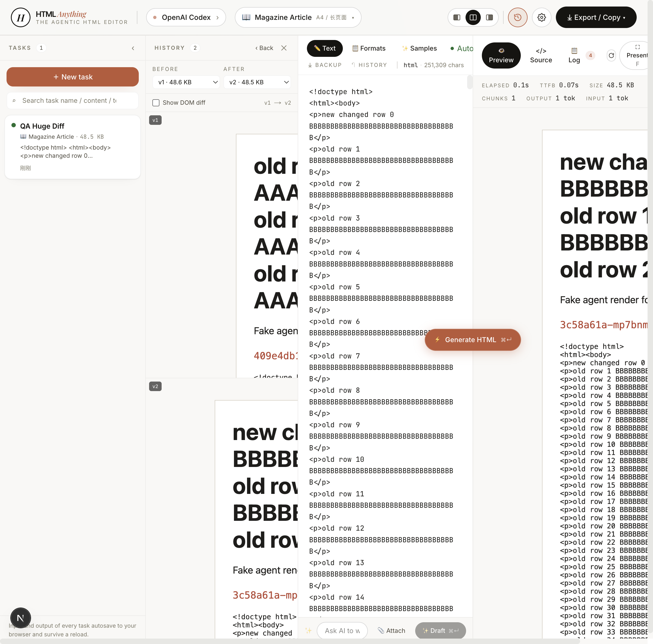This screenshot has height=644, width=653.
Task: Click the HTML Anything logo icon
Action: pos(21,18)
